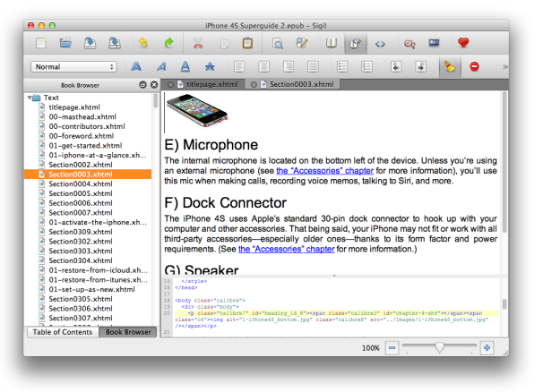Expand toolbar overflow chevron

[505, 67]
